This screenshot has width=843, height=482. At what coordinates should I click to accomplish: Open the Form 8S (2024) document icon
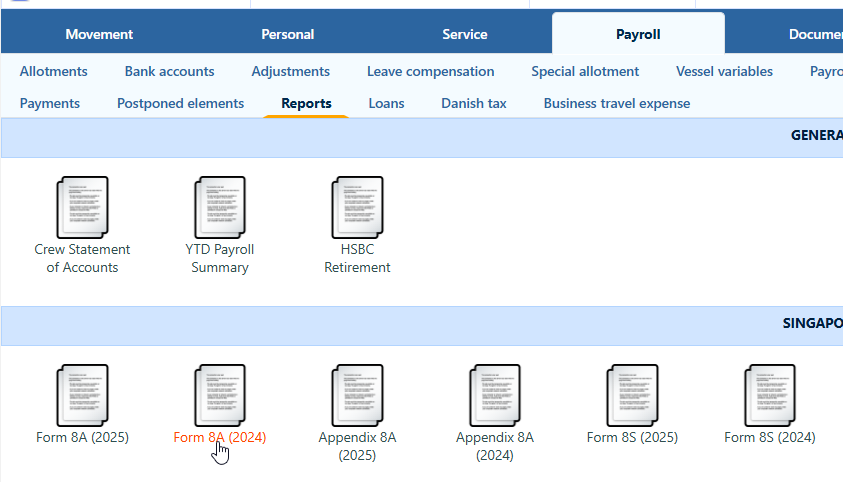point(769,395)
